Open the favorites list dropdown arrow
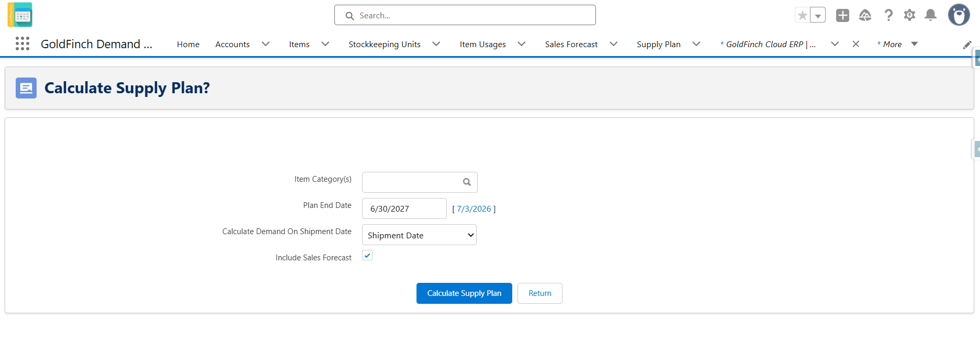This screenshot has width=980, height=341. [x=818, y=15]
